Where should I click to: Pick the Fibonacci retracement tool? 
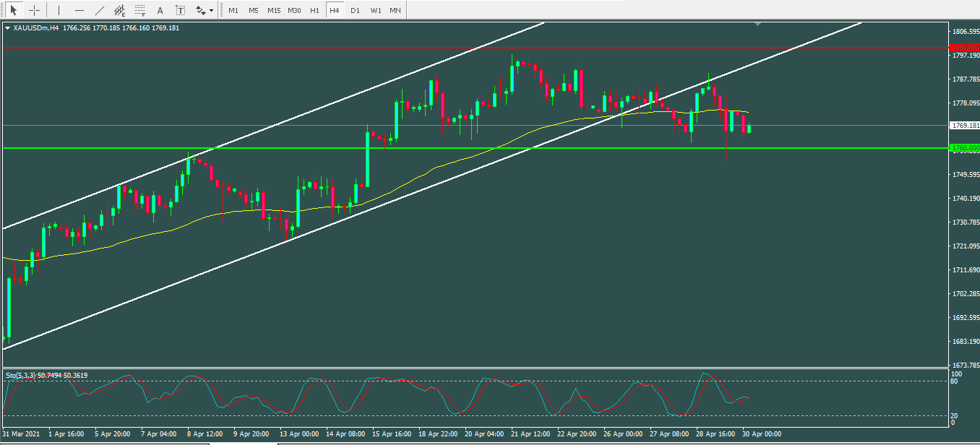(140, 11)
